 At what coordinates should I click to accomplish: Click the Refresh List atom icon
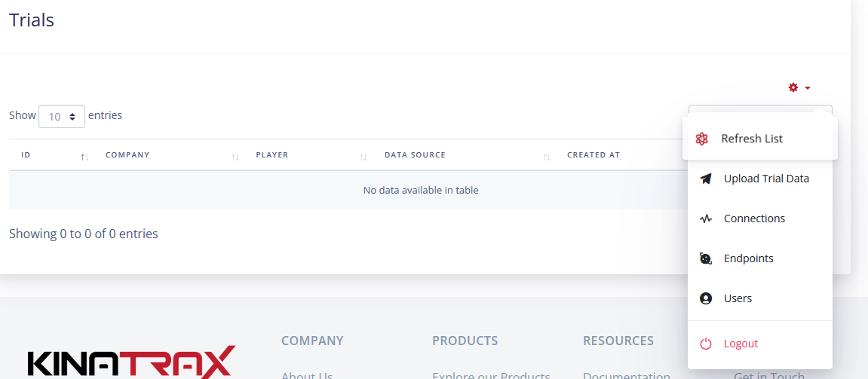pos(702,139)
